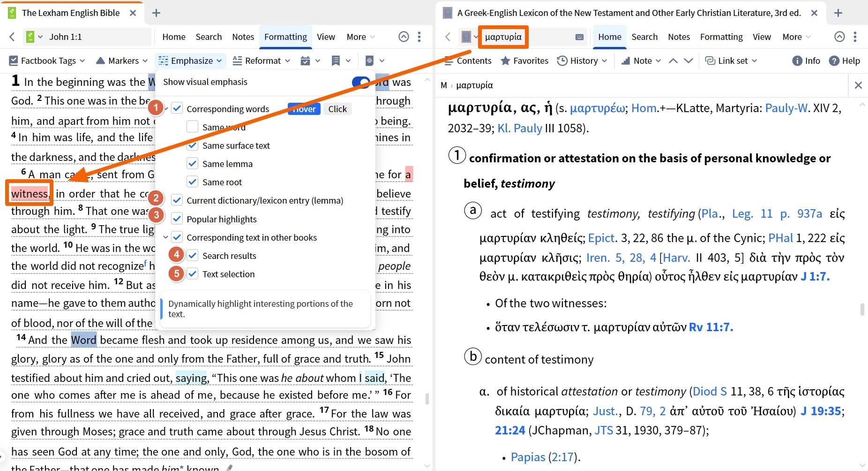The height and width of the screenshot is (471, 868).
Task: Uncheck the Corresponding words checkbox
Action: pos(177,108)
